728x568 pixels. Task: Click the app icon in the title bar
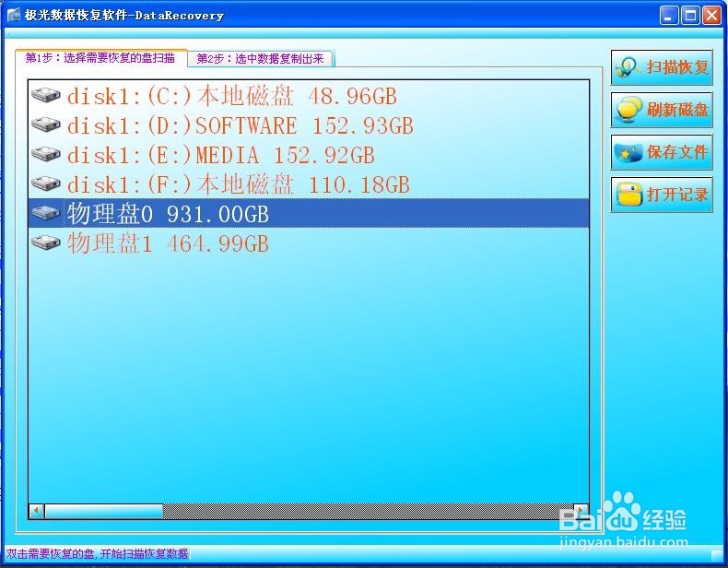[14, 16]
